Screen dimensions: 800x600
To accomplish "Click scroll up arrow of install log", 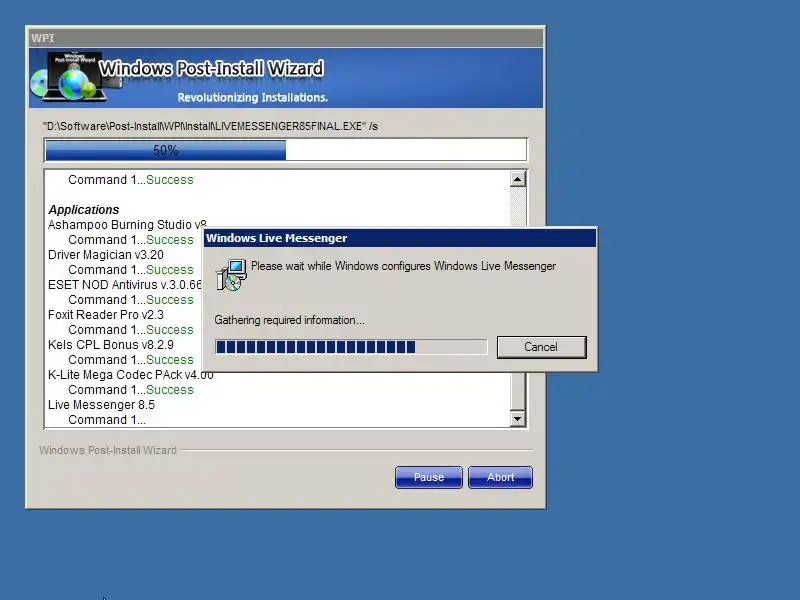I will [517, 179].
